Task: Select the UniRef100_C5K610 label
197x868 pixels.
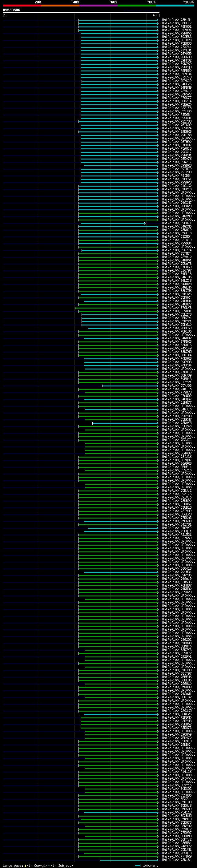Action: tap(177, 325)
